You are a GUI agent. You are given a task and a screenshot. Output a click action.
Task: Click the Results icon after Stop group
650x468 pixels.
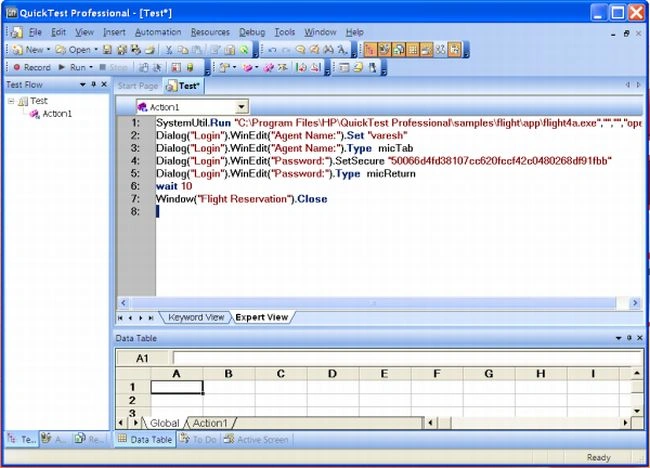point(143,67)
